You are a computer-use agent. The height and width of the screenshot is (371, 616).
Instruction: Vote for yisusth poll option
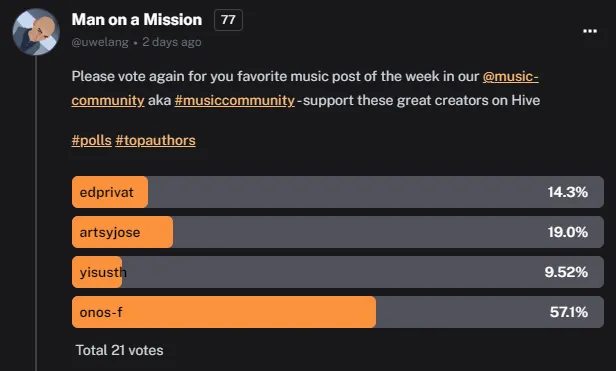[337, 272]
